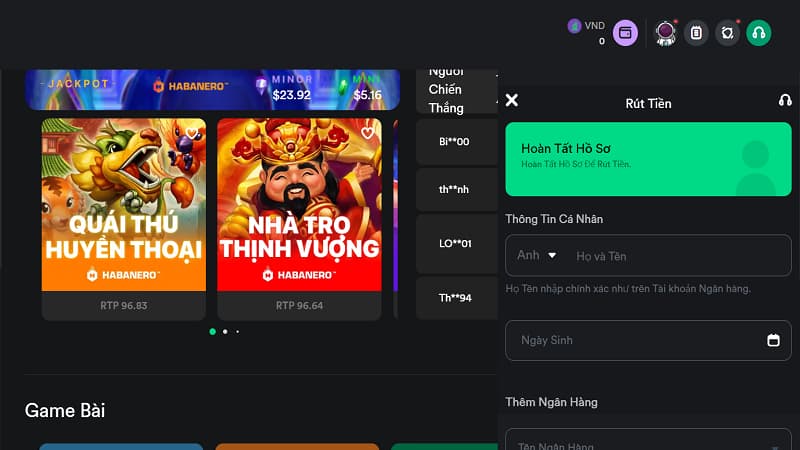Viewport: 800px width, 450px height.
Task: Open the astronaut profile avatar
Action: pyautogui.click(x=665, y=33)
